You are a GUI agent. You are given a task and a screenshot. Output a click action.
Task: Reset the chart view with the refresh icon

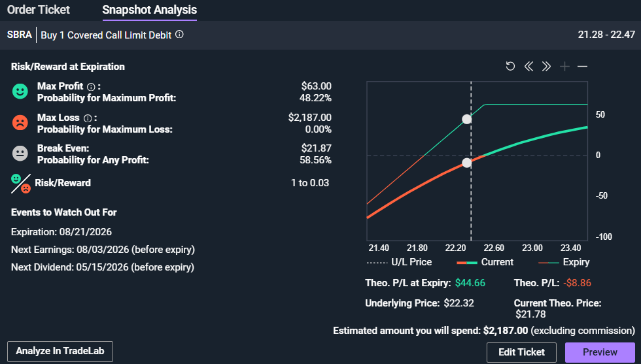(x=510, y=66)
